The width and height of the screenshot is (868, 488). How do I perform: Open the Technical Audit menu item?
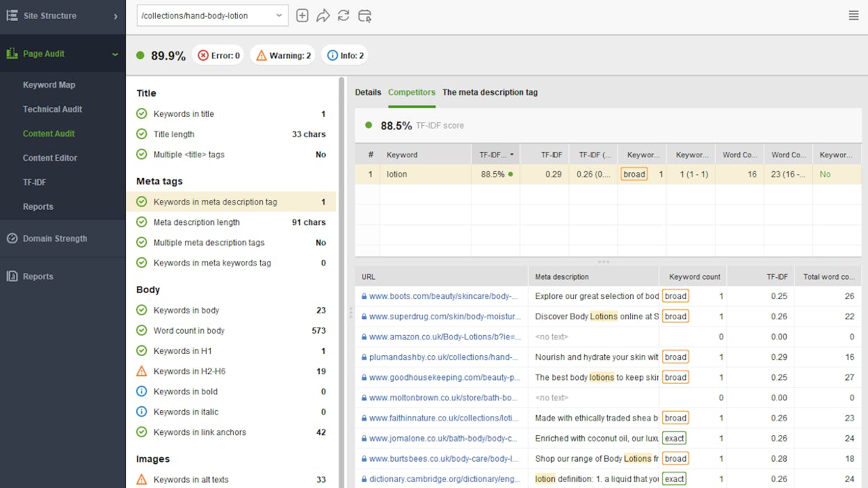pyautogui.click(x=52, y=109)
